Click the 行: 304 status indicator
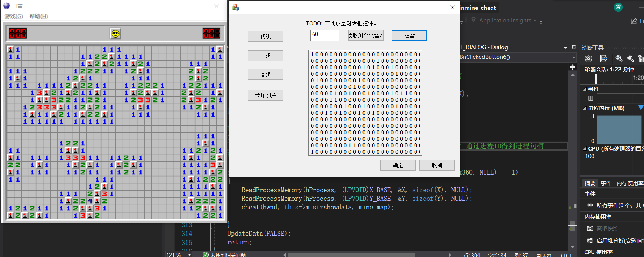The width and height of the screenshot is (644, 257). pyautogui.click(x=472, y=255)
